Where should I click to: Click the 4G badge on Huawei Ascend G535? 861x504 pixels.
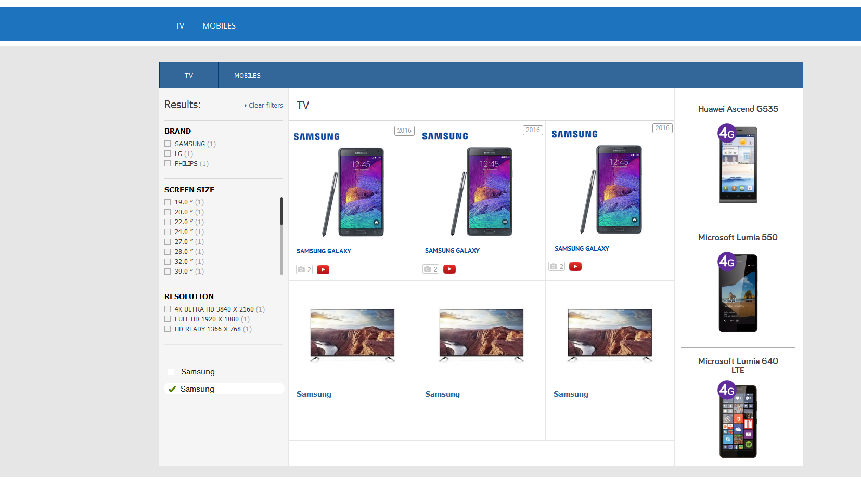[727, 133]
